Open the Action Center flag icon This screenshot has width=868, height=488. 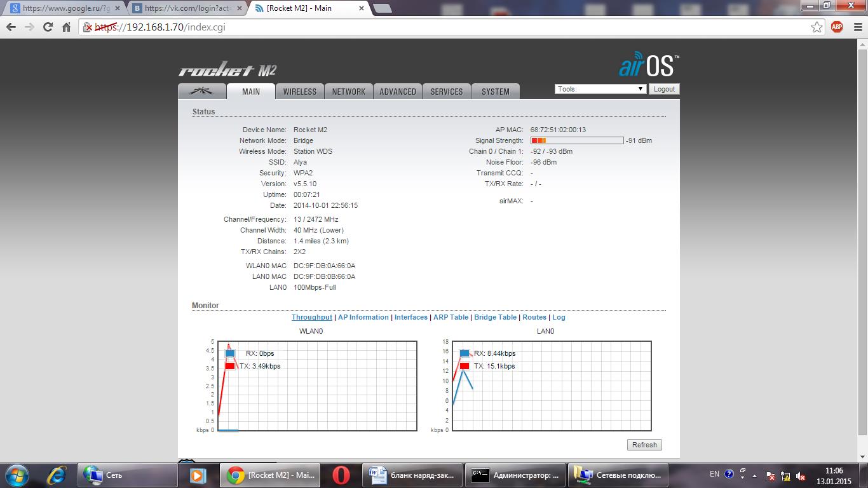coord(771,475)
